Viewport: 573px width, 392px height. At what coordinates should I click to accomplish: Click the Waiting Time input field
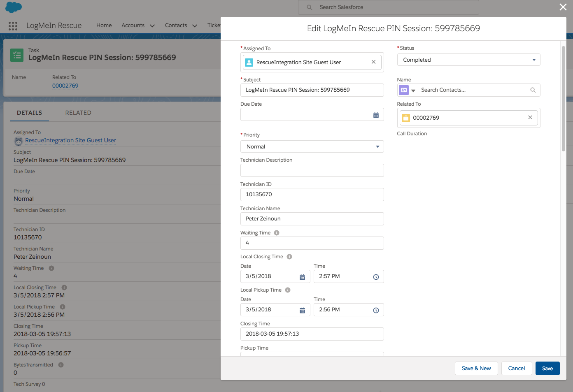pos(312,243)
